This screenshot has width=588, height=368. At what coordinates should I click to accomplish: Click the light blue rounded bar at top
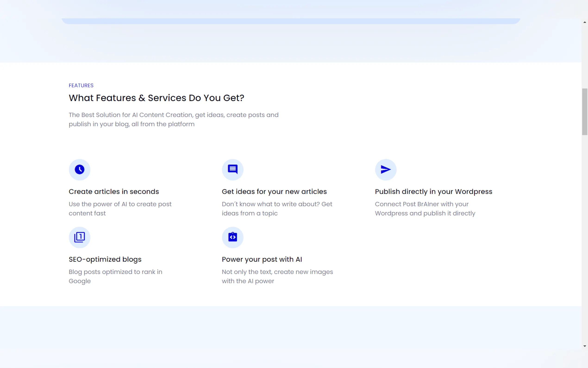(x=291, y=21)
